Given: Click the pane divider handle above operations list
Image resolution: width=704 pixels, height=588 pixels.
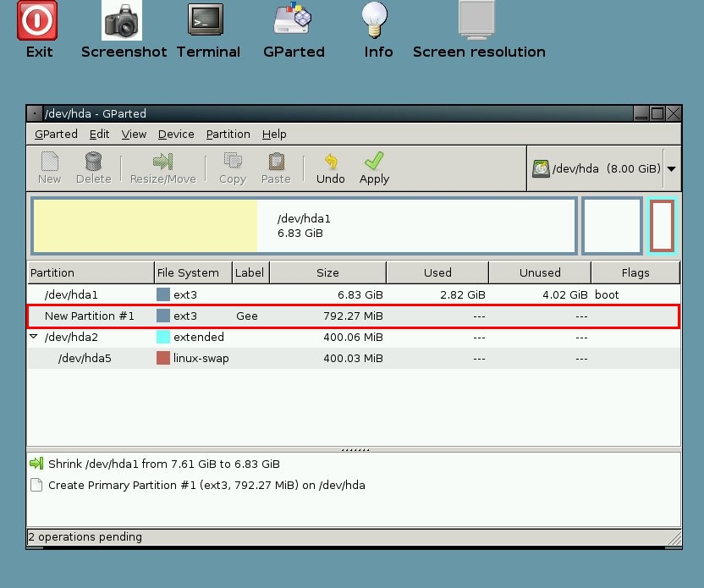Looking at the screenshot, I should coord(355,449).
